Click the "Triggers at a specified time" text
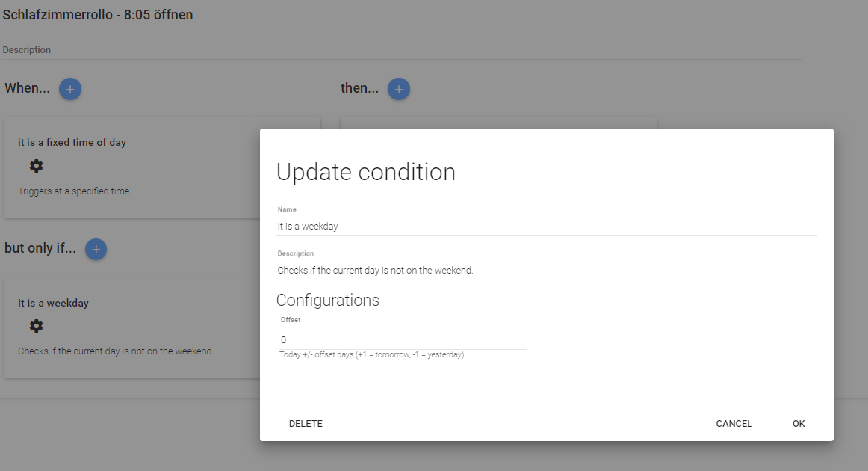Viewport: 868px width, 471px height. tap(73, 191)
